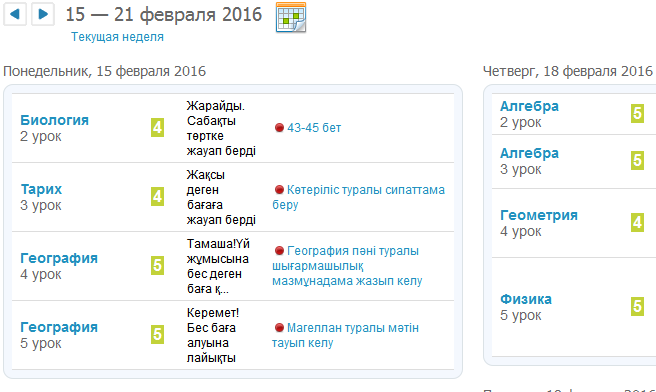The width and height of the screenshot is (656, 392).
Task: Click heading 'Понедельник, 15 февраля 2016'
Action: [x=105, y=71]
